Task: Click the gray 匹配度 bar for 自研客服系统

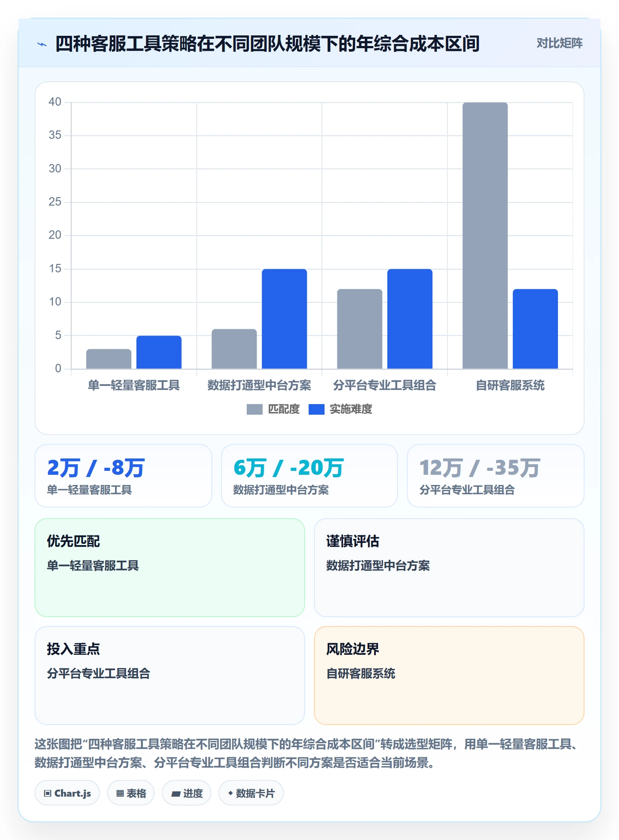Action: point(485,236)
